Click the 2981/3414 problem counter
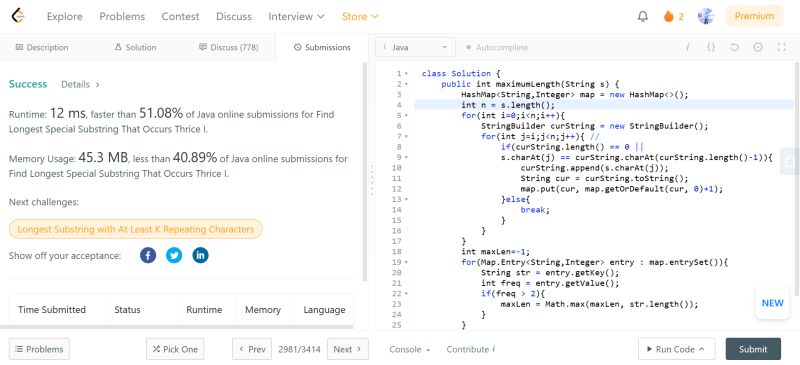The height and width of the screenshot is (365, 800). pyautogui.click(x=299, y=349)
